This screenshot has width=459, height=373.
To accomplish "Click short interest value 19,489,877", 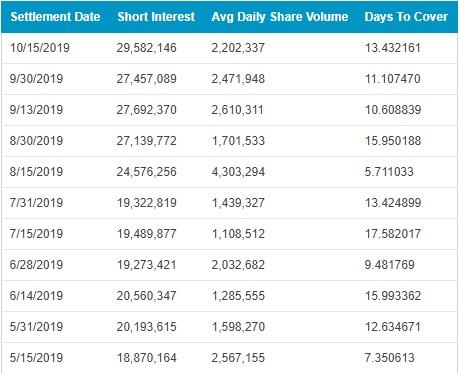I will (x=147, y=234).
